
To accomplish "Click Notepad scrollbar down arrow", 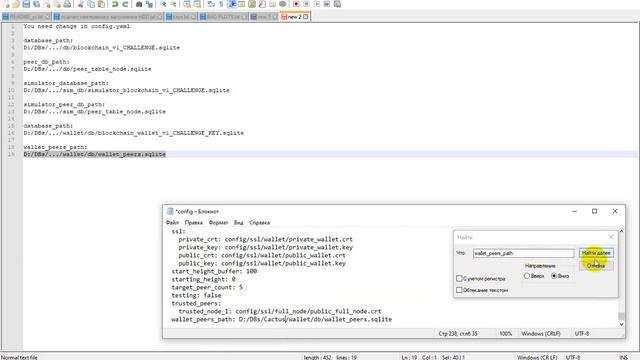I will pyautogui.click(x=621, y=324).
